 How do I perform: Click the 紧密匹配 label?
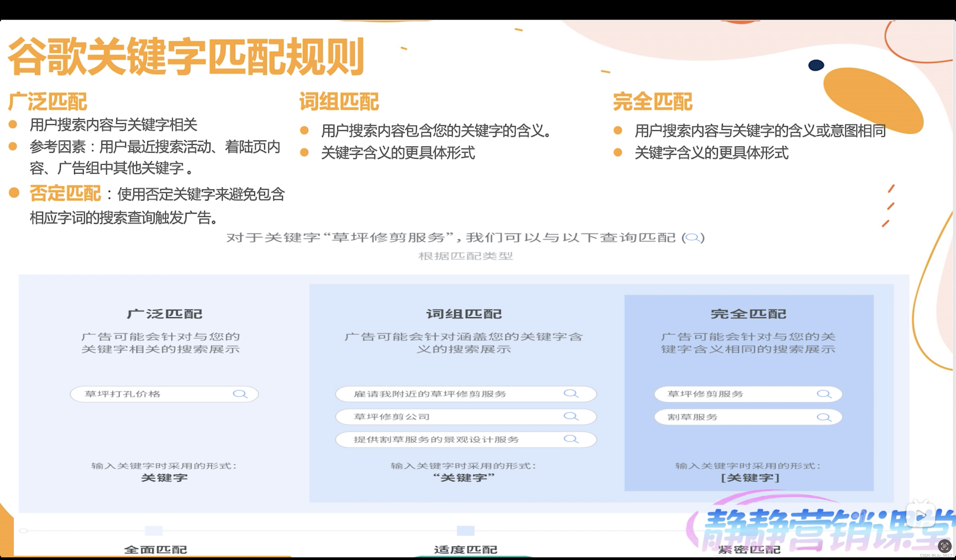[749, 549]
